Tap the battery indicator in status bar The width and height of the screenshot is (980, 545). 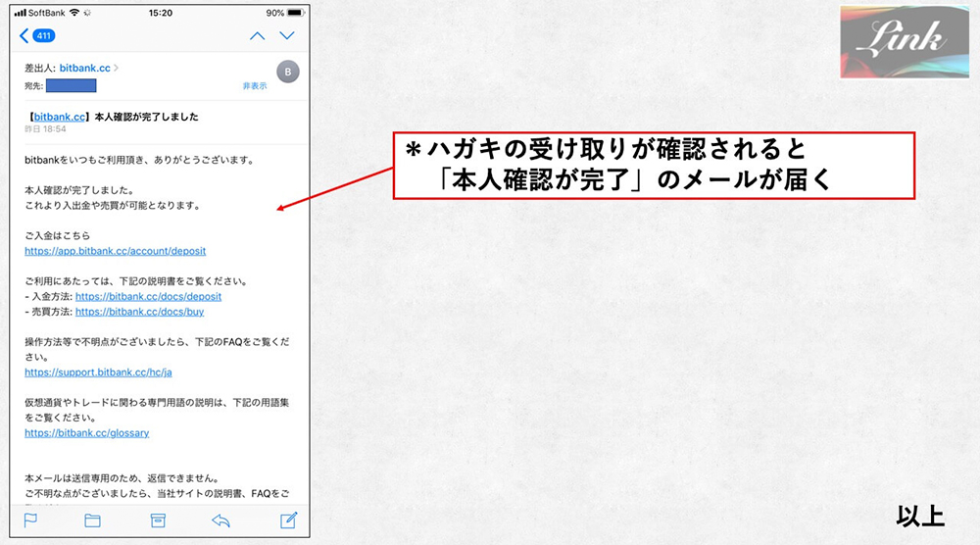tap(295, 13)
